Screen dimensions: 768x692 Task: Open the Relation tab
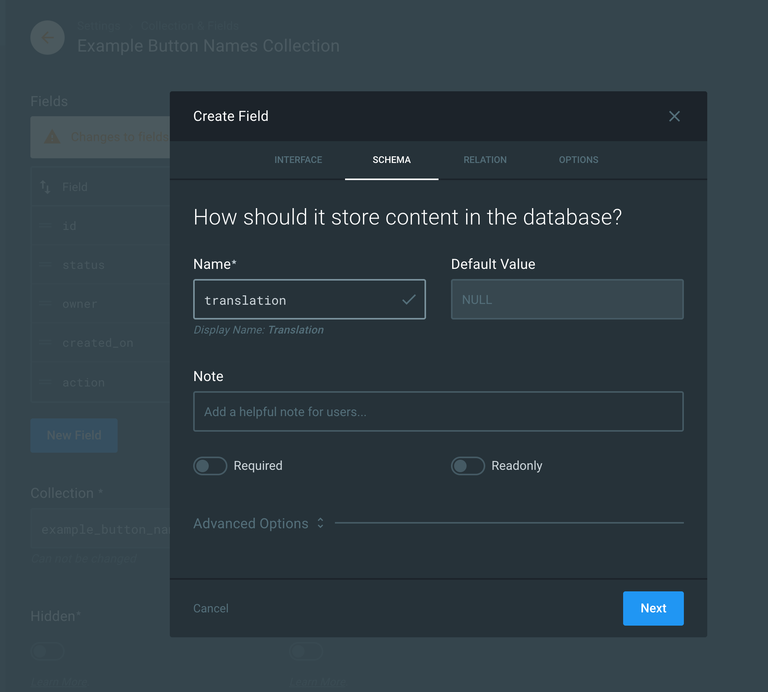[485, 160]
